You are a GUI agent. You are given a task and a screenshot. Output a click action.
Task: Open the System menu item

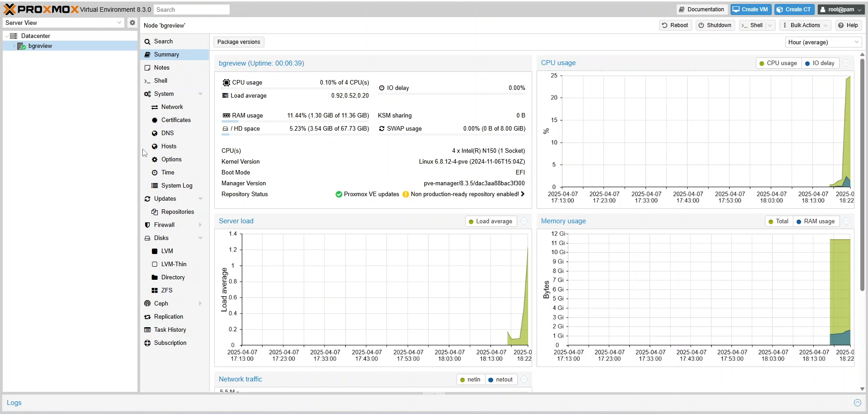click(175, 94)
